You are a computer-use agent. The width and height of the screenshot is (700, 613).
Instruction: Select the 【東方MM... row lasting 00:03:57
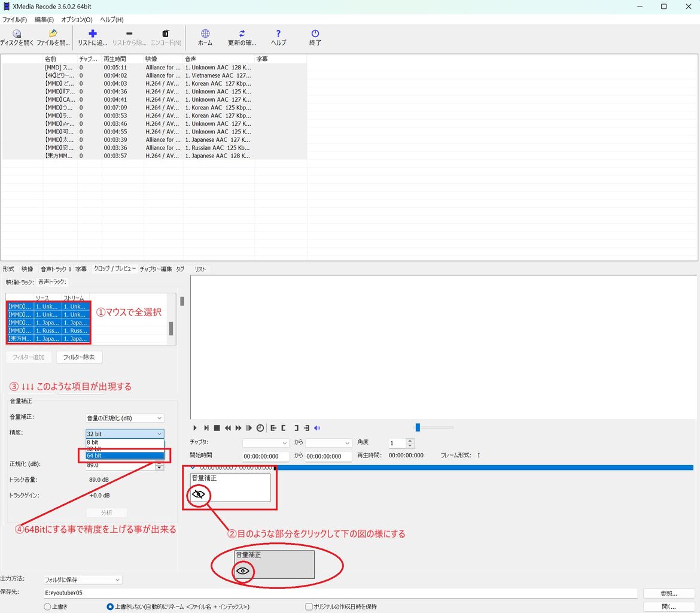pyautogui.click(x=154, y=156)
